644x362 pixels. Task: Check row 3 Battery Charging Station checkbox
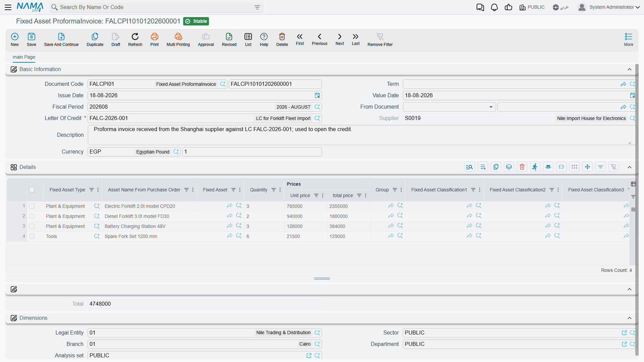[32, 226]
